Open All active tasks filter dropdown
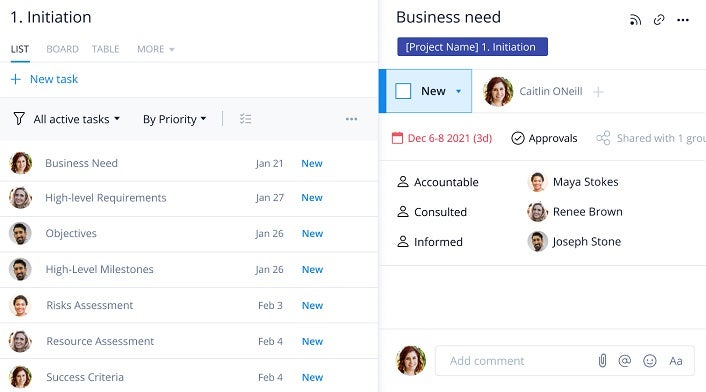706x392 pixels. point(77,119)
